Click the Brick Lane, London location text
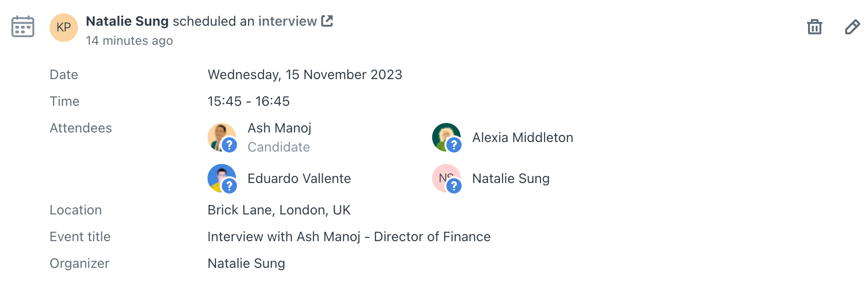The height and width of the screenshot is (285, 868). (279, 210)
